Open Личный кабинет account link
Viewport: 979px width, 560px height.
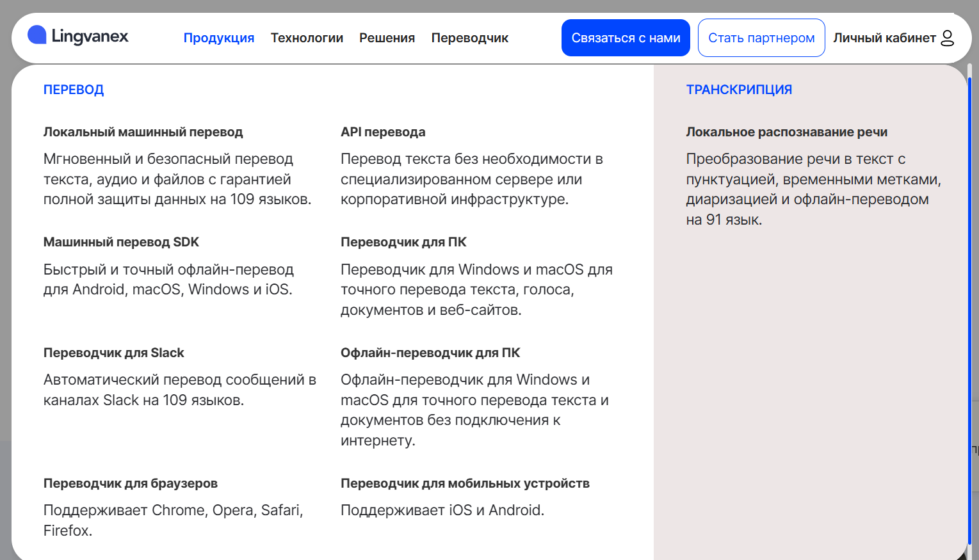pos(884,38)
